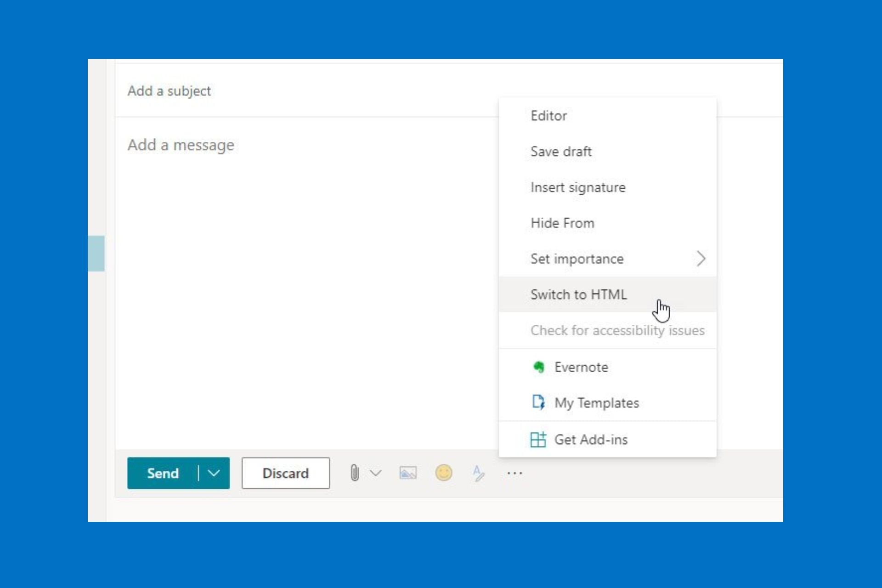
Task: Select the text formatting pen icon
Action: (478, 473)
